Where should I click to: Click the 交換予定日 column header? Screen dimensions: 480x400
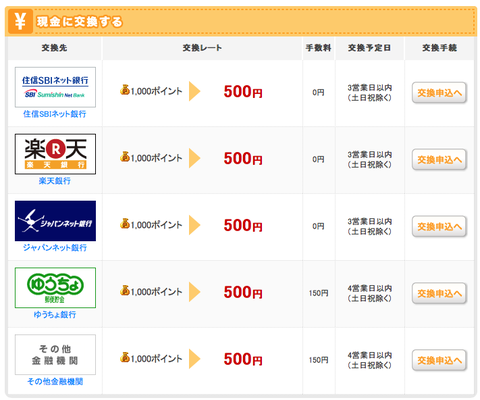(x=369, y=48)
